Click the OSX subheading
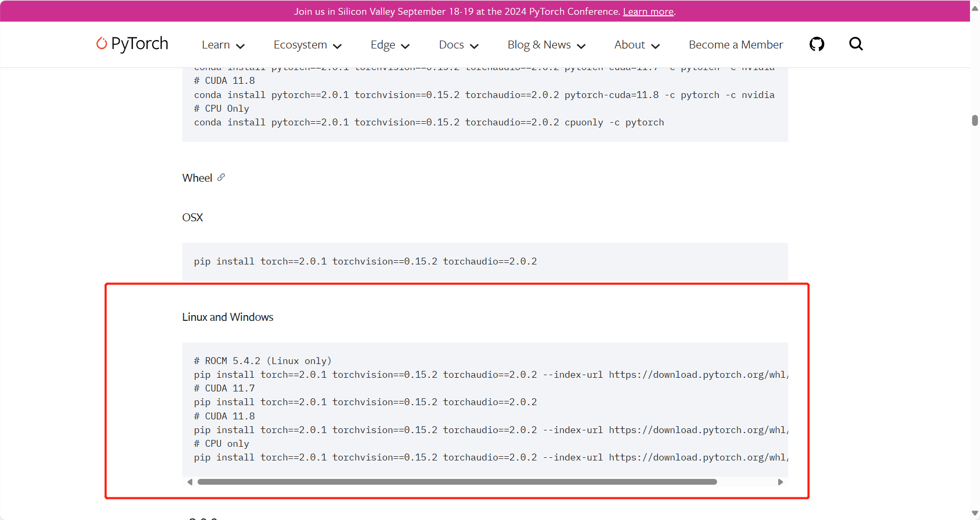This screenshot has height=520, width=980. pyautogui.click(x=192, y=218)
